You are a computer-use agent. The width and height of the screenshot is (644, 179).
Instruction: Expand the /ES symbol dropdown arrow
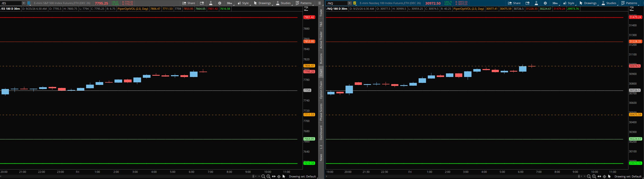pyautogui.click(x=24, y=3)
